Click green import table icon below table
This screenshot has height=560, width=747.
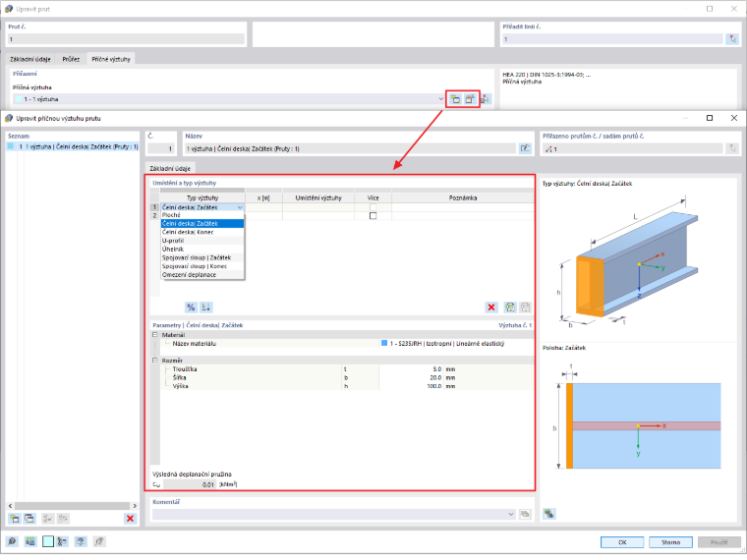tap(510, 308)
